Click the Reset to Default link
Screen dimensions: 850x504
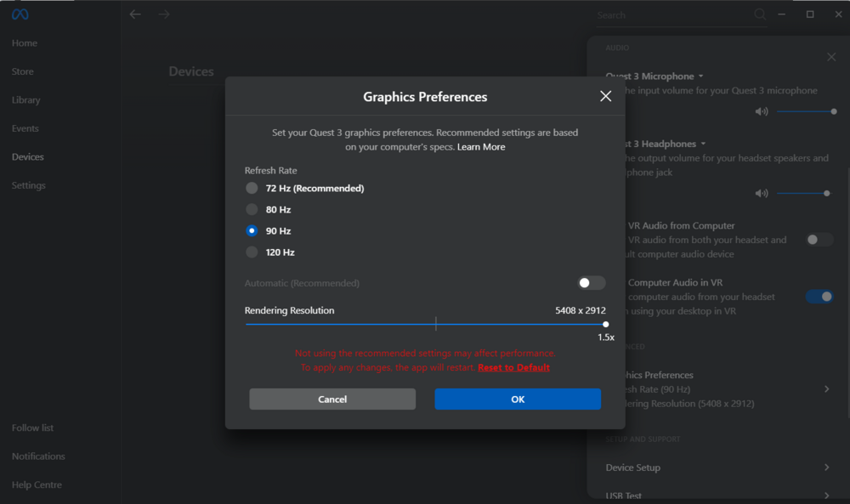(513, 367)
